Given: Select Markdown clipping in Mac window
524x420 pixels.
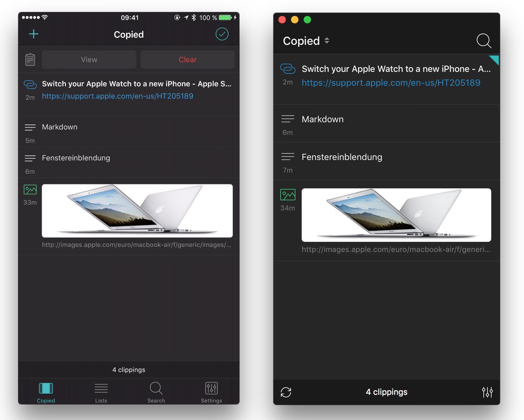Looking at the screenshot, I should coord(387,123).
